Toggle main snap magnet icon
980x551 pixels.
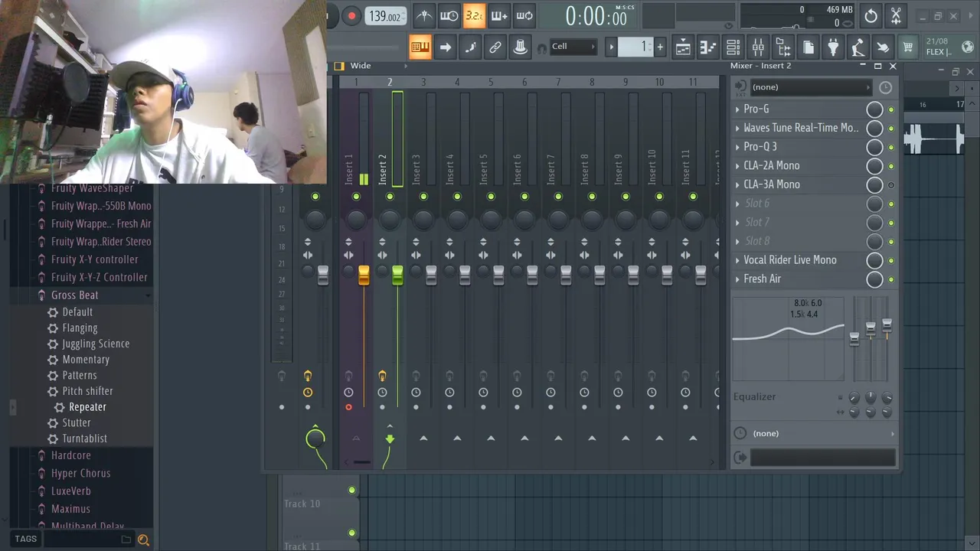(542, 47)
